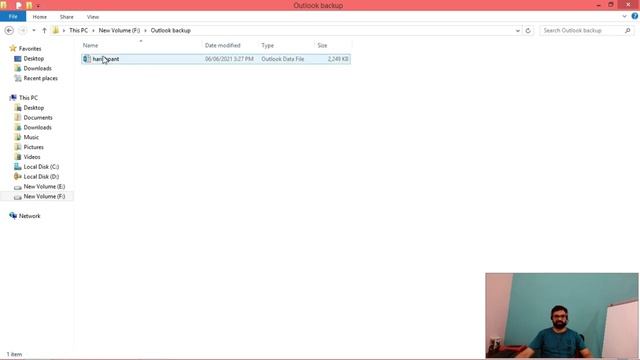Sort by Type column header
This screenshot has height=360, width=640.
(x=268, y=45)
